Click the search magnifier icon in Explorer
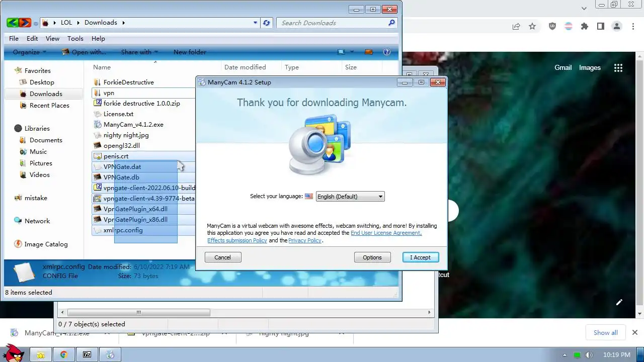Image resolution: width=644 pixels, height=362 pixels. tap(391, 23)
